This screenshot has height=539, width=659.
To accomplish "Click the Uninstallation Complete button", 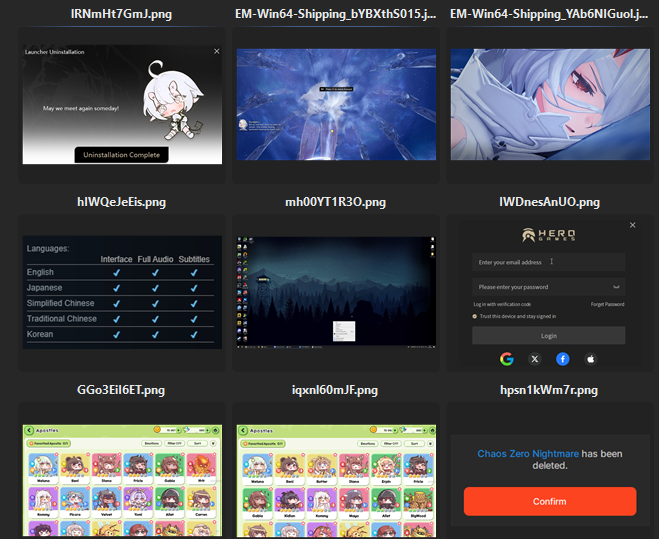I will tap(121, 155).
